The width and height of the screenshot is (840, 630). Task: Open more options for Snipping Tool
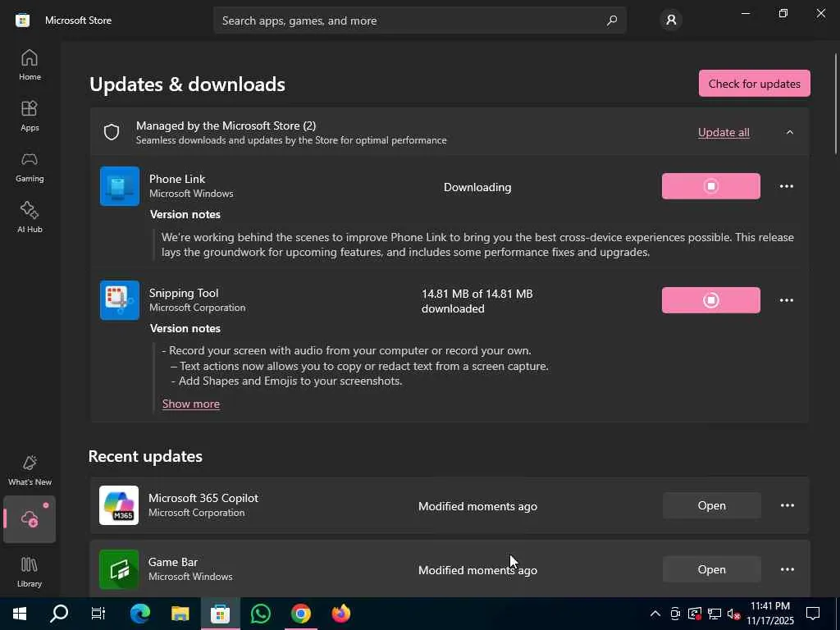[787, 300]
